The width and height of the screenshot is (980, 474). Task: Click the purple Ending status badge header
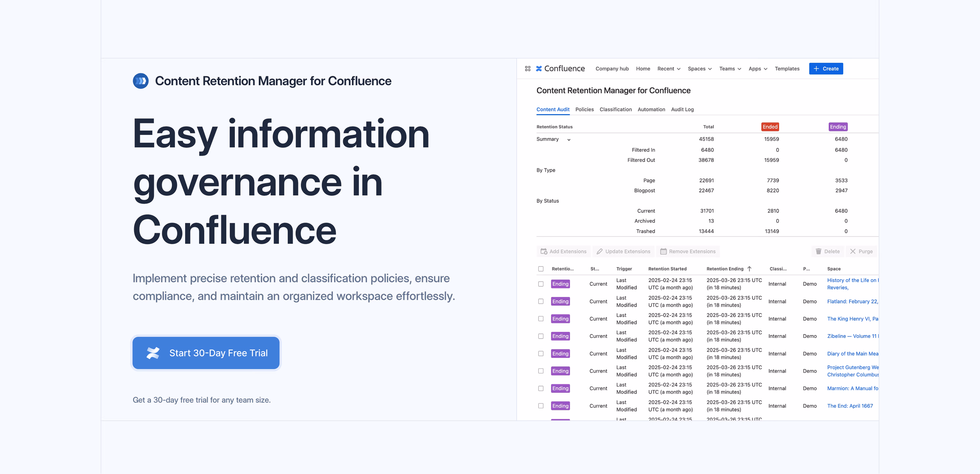coord(838,127)
